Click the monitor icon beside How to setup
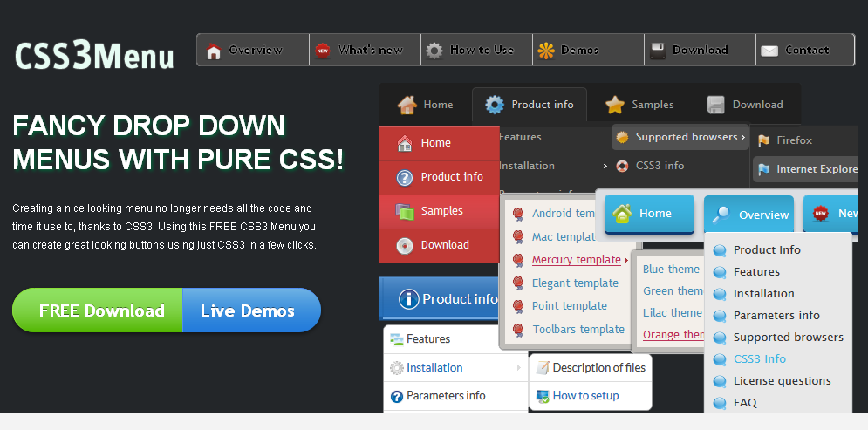 (543, 396)
